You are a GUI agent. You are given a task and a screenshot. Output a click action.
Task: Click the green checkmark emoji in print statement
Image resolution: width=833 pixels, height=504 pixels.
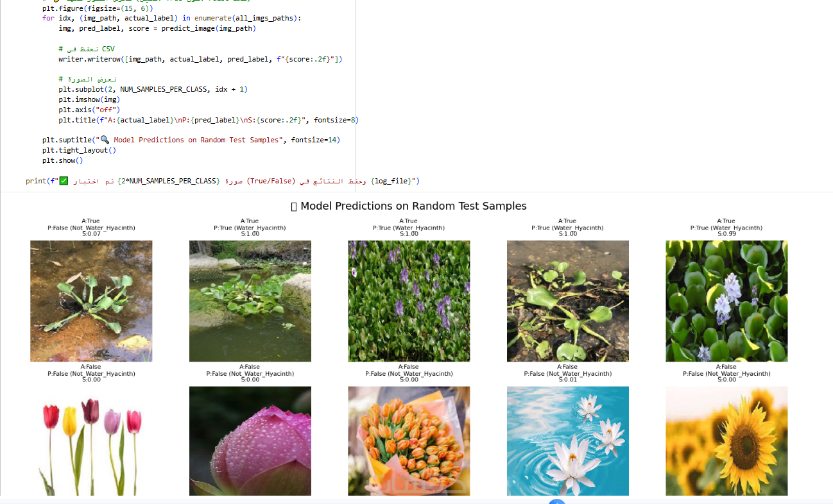pos(64,181)
